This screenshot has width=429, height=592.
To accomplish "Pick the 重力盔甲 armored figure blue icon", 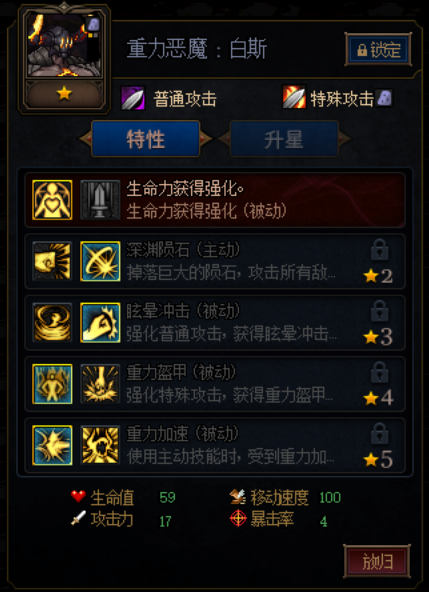I will tap(52, 384).
